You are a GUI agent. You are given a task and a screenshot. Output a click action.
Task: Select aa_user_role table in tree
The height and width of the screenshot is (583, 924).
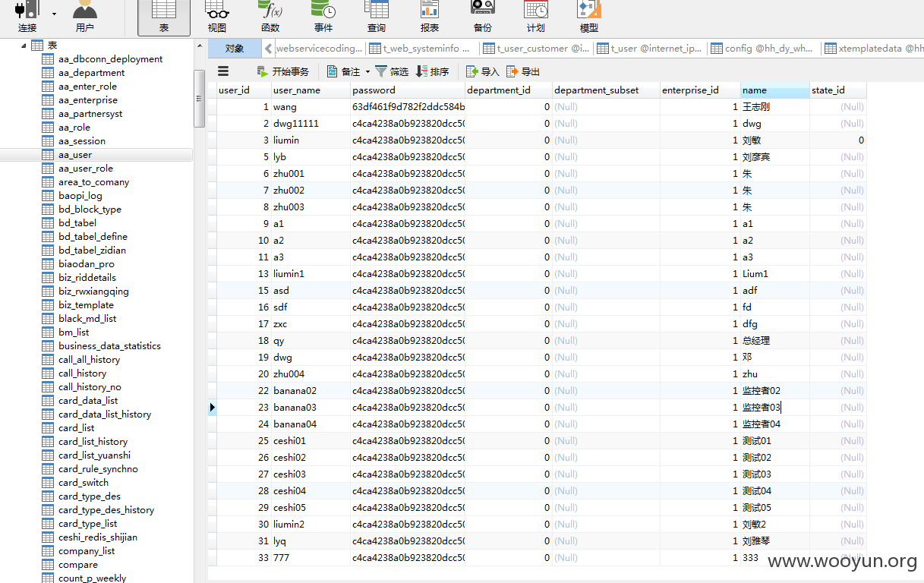coord(86,169)
